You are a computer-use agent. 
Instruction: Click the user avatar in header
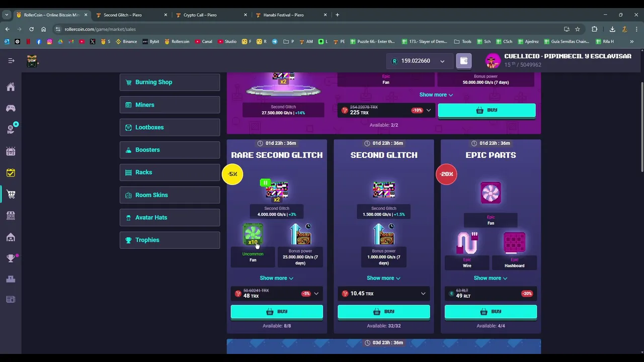tap(493, 61)
